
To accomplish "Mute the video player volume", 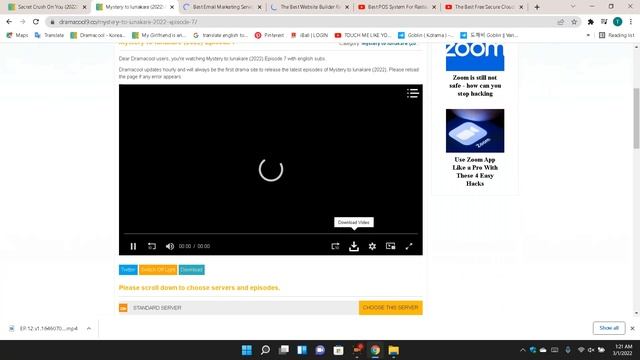I will coord(170,246).
